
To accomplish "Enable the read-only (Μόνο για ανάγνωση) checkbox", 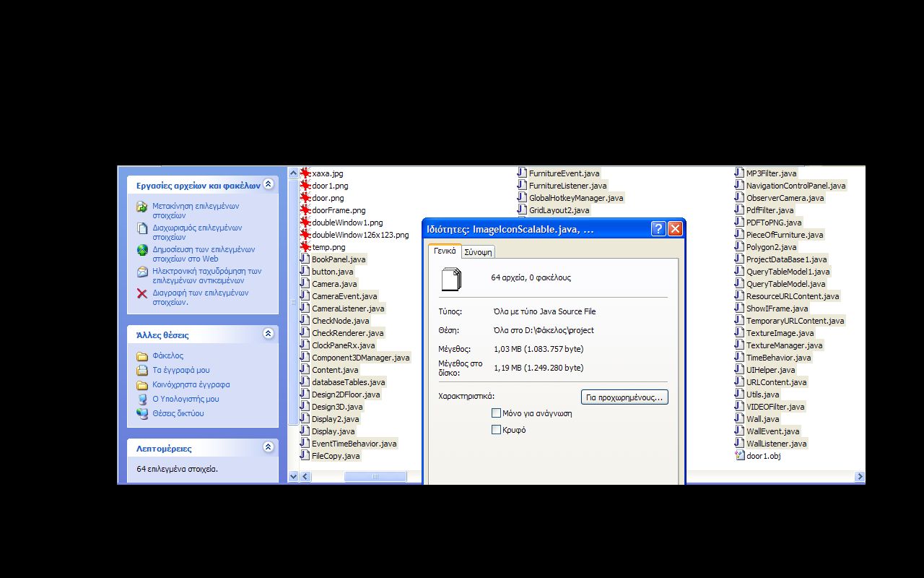I will click(496, 413).
